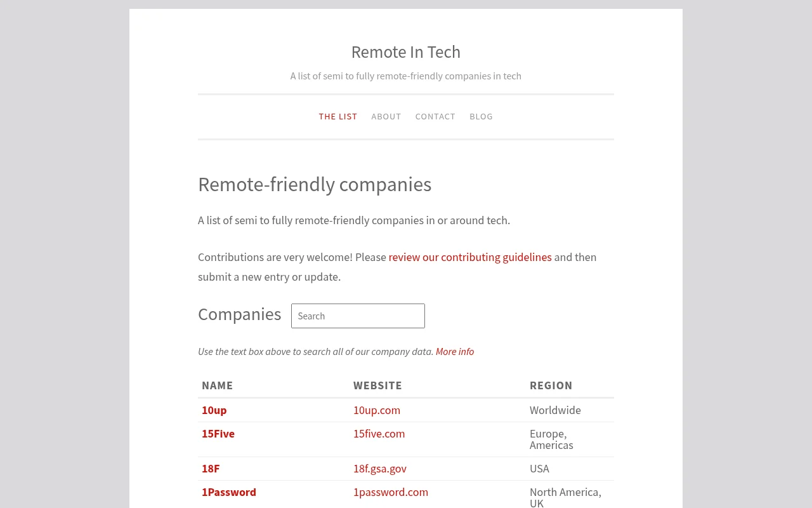Visit 10up.com website link

coord(377,410)
